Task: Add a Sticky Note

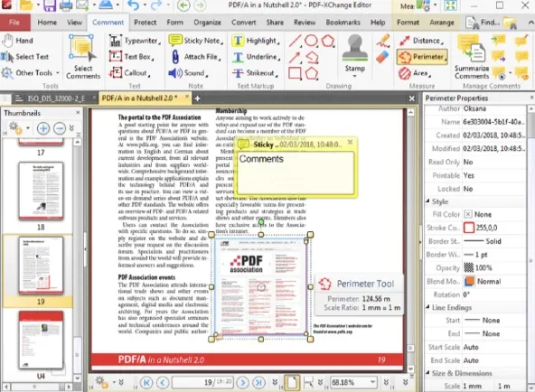Action: click(x=196, y=41)
